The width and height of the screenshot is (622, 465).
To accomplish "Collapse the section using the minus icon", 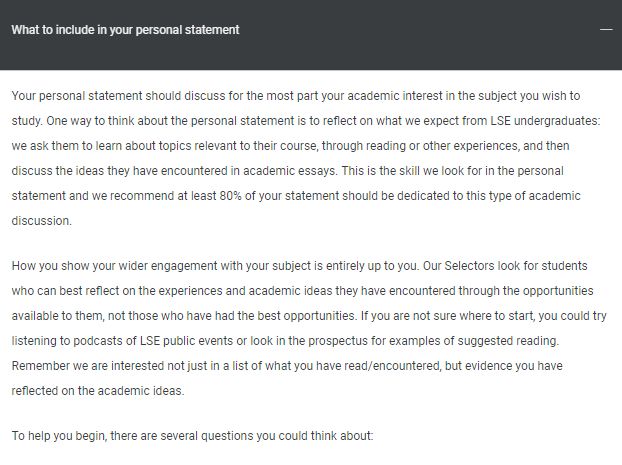I will (x=605, y=30).
